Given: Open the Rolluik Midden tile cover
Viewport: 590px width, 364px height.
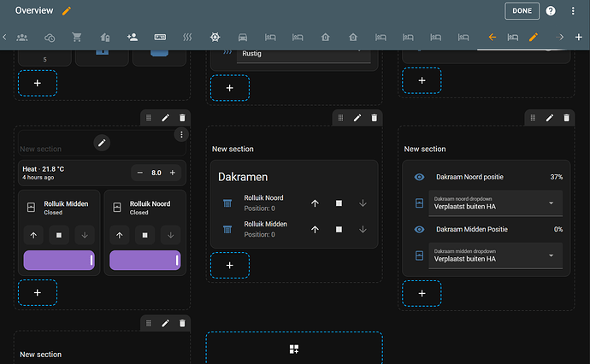Looking at the screenshot, I should click(33, 235).
